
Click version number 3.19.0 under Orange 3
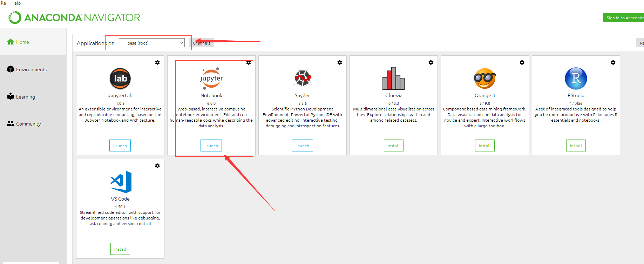(x=485, y=103)
